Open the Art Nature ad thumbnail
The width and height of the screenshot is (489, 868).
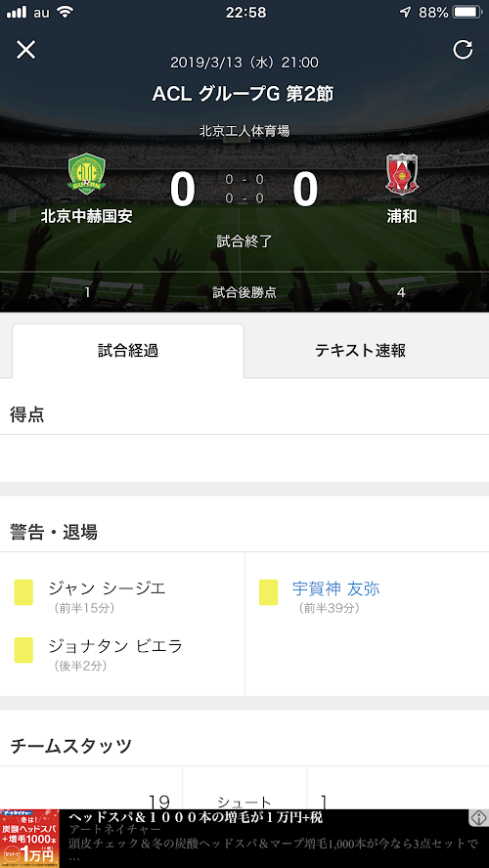pos(30,838)
